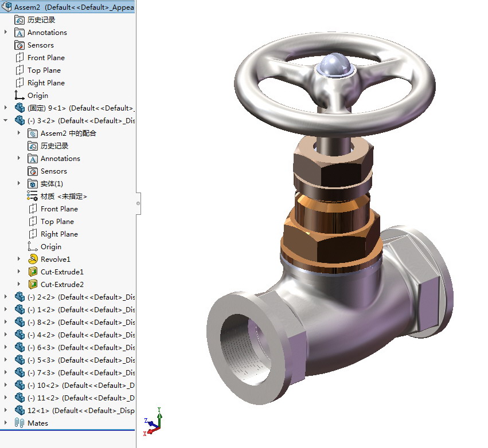The height and width of the screenshot is (448, 488).
Task: Click the 历史记录 icon under component 3<2>
Action: [33, 146]
